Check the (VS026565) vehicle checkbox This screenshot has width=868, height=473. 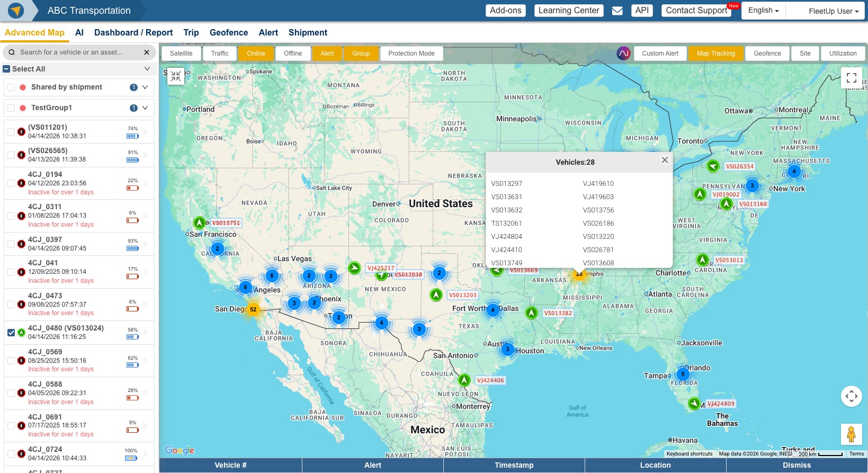tap(11, 155)
